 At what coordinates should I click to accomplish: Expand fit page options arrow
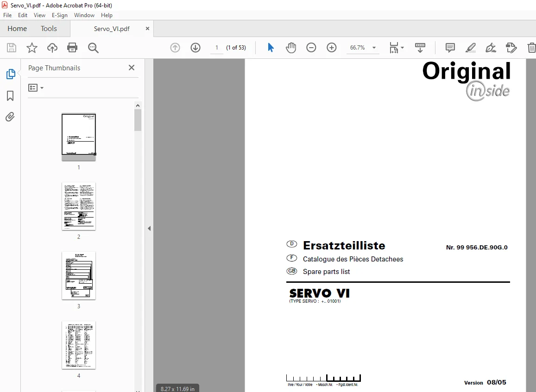402,48
